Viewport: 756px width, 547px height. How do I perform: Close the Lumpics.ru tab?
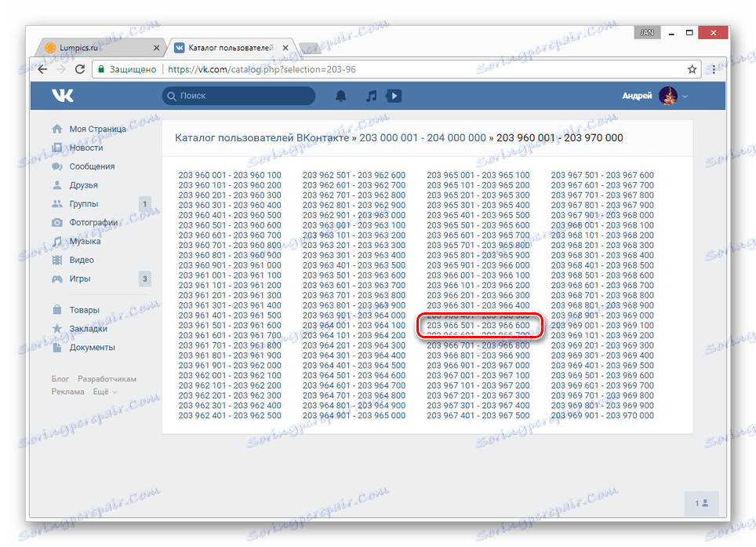(x=156, y=48)
